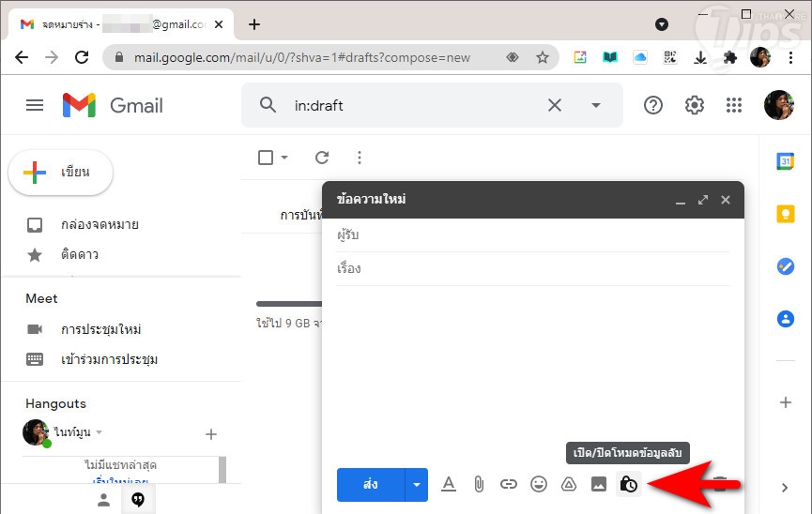The height and width of the screenshot is (514, 812).
Task: Refresh the draft list
Action: point(322,158)
